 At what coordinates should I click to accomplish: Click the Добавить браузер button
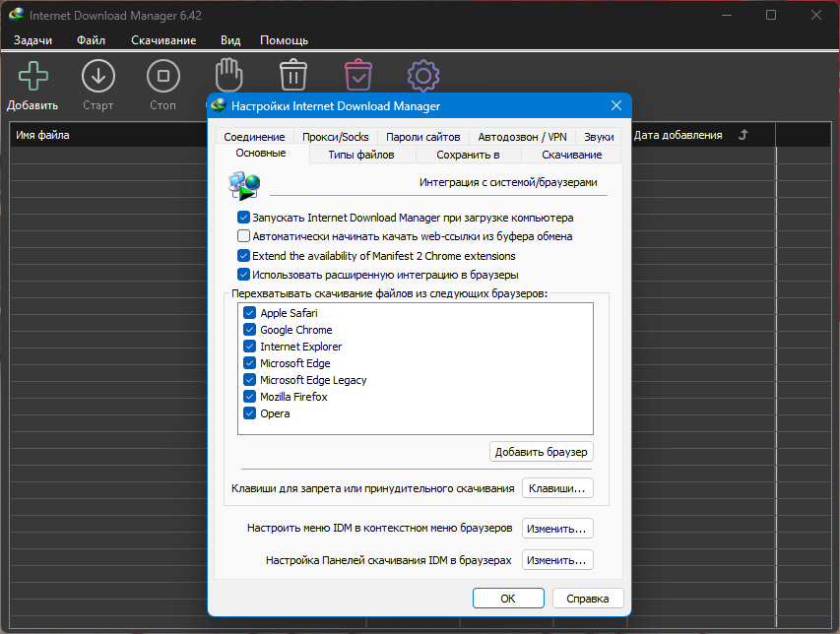coord(541,452)
